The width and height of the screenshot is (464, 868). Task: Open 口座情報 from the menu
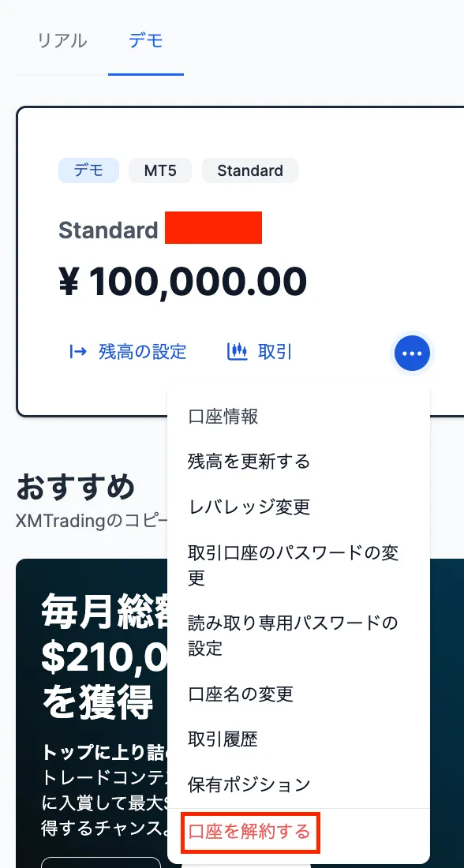[223, 417]
